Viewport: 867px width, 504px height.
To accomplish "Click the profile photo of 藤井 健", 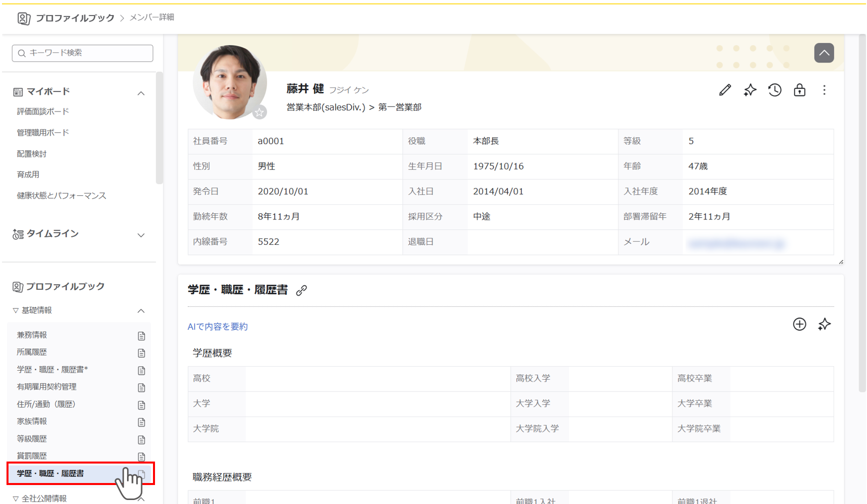I will click(x=229, y=81).
